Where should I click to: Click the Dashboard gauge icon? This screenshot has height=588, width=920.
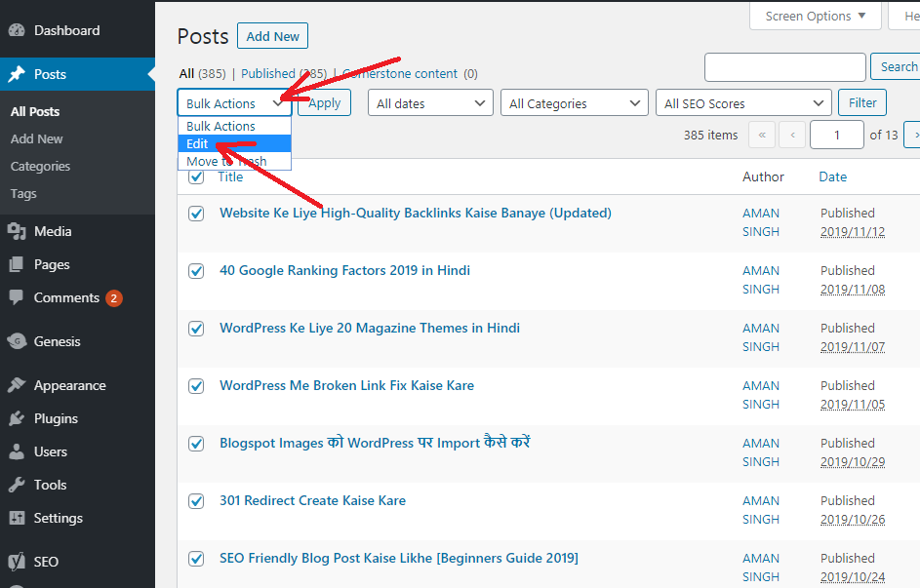[x=17, y=30]
